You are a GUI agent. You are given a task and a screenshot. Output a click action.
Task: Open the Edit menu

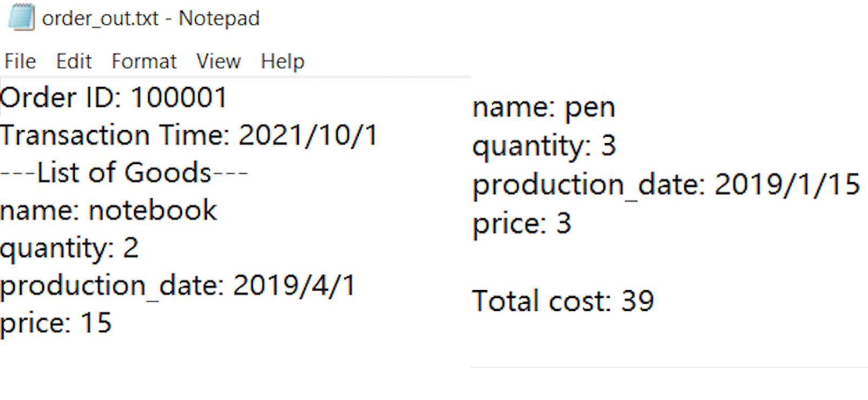pos(74,62)
